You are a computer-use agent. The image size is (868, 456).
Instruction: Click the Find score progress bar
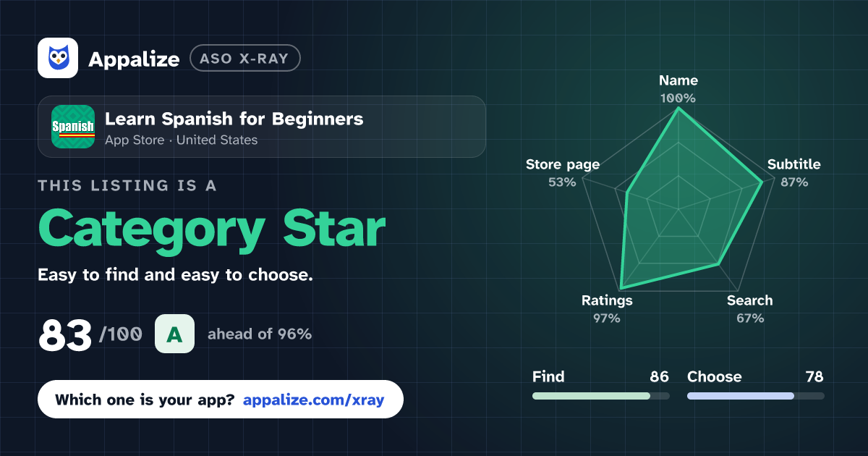click(x=601, y=396)
